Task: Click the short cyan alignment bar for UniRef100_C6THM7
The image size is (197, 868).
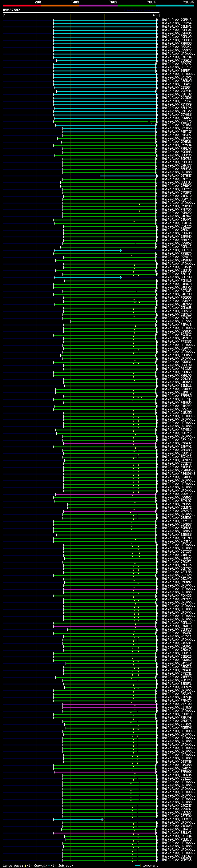Action: click(129, 176)
